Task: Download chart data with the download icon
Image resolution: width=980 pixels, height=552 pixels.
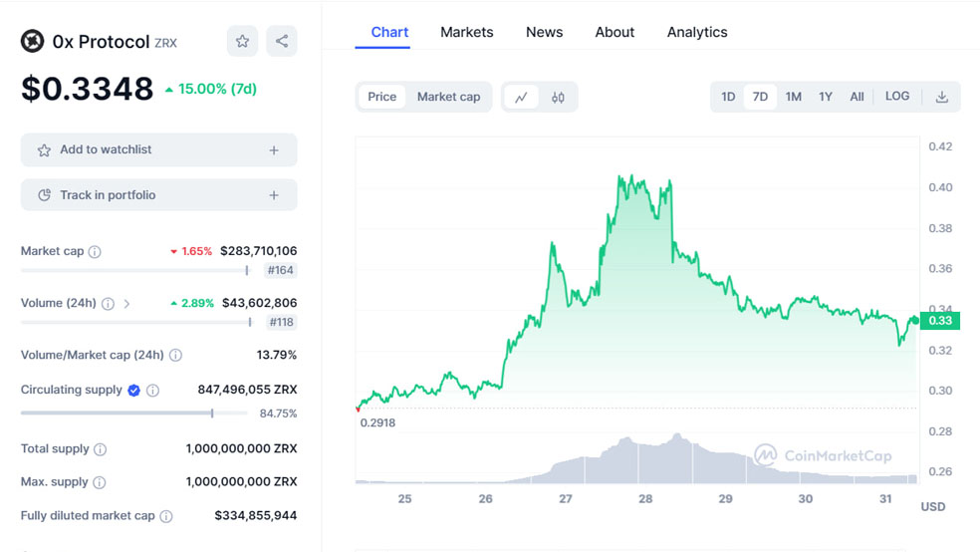Action: coord(942,97)
